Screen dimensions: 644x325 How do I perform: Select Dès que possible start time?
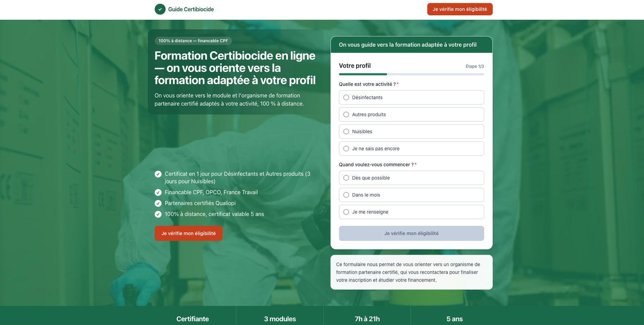tap(411, 178)
